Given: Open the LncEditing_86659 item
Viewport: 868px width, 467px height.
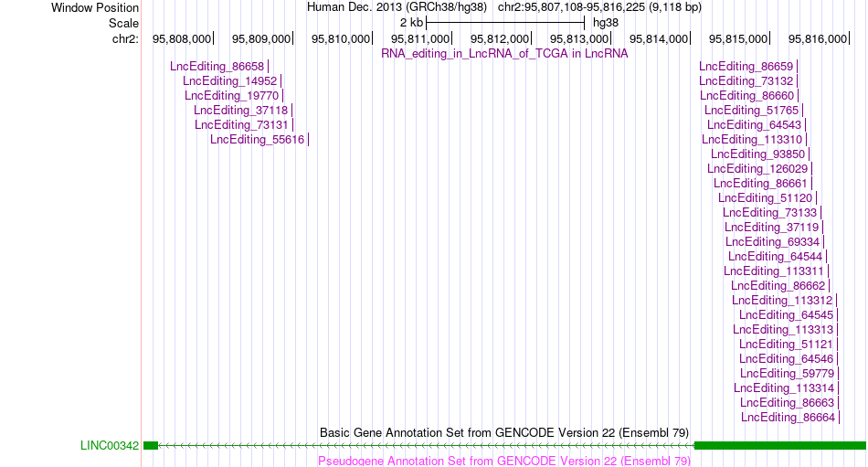Looking at the screenshot, I should [x=746, y=67].
